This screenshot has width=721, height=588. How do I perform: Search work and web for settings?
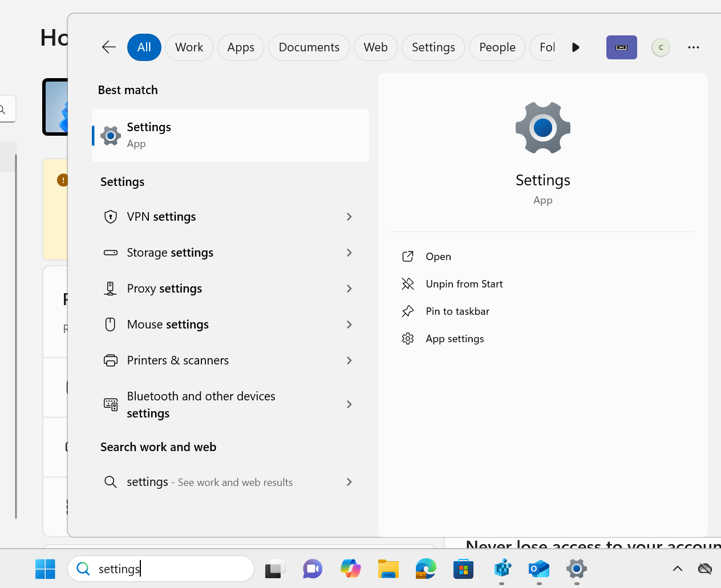coord(230,482)
